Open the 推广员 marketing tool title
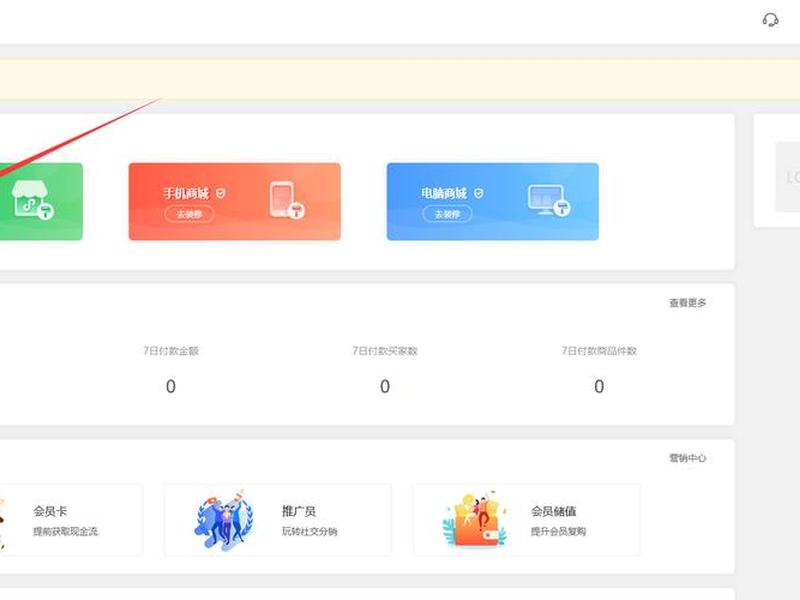 [x=299, y=511]
